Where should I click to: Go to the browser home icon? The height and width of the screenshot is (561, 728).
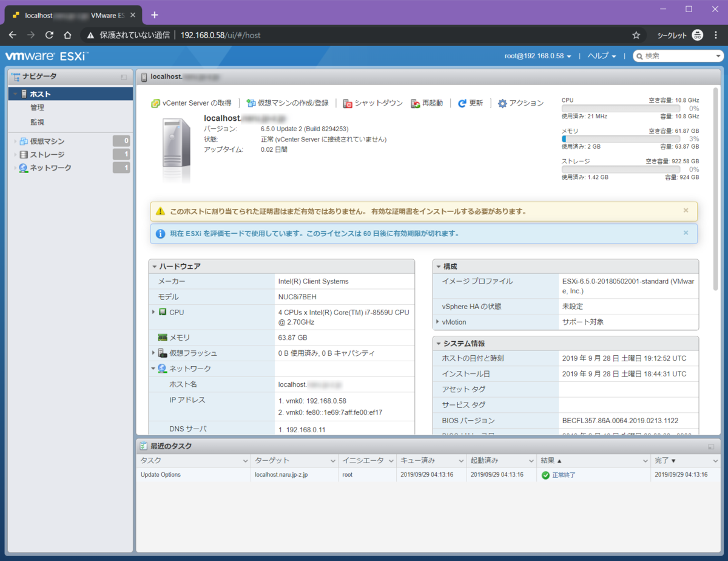[68, 35]
